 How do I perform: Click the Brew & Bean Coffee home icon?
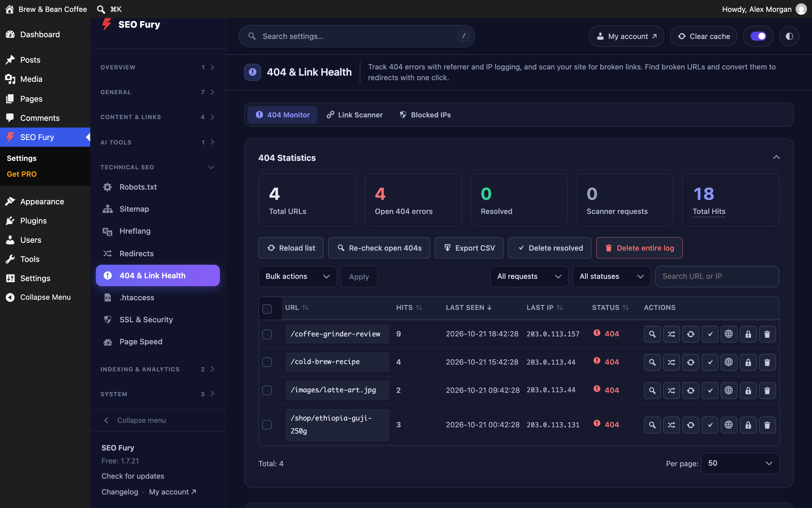(10, 9)
